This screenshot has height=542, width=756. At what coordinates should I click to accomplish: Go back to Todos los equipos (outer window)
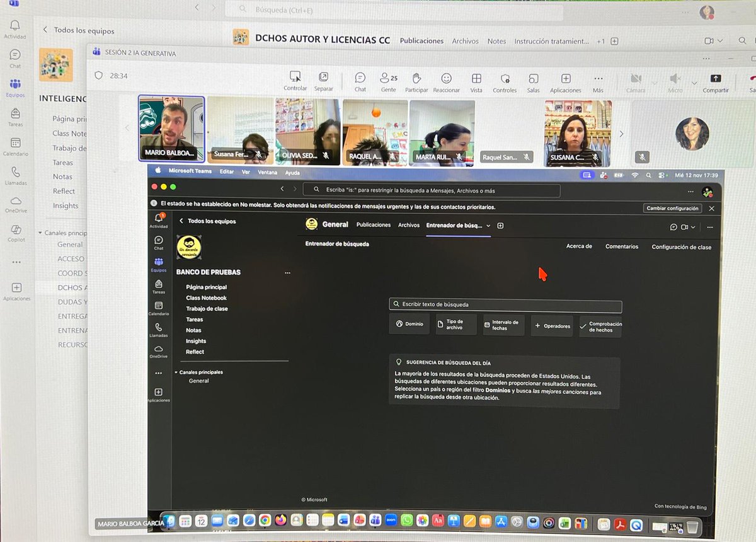78,30
